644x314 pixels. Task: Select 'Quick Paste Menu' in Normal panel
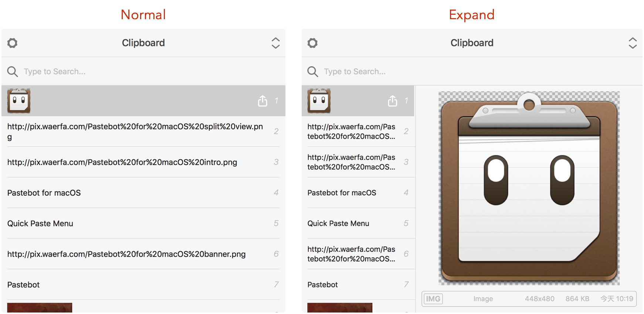143,223
